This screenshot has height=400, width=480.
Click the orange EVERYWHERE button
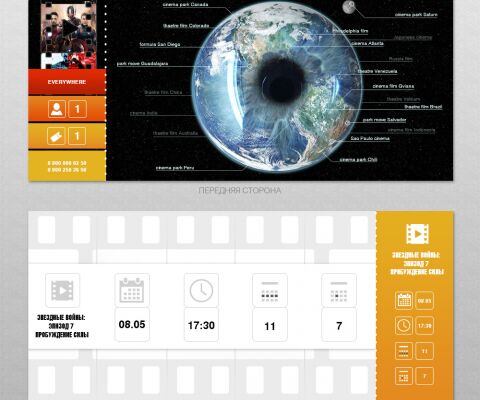point(67,82)
